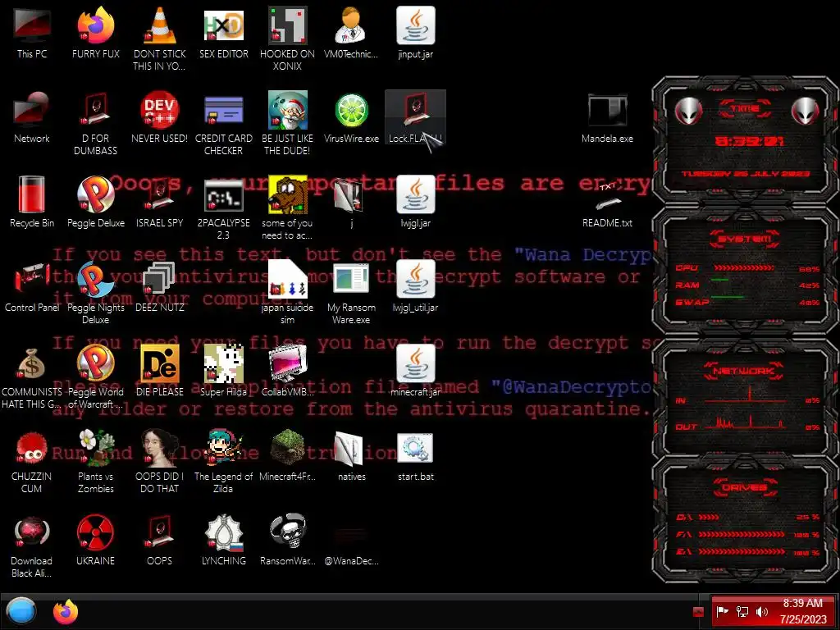Viewport: 840px width, 630px height.
Task: Open the Action Center flag tray icon
Action: coord(723,611)
